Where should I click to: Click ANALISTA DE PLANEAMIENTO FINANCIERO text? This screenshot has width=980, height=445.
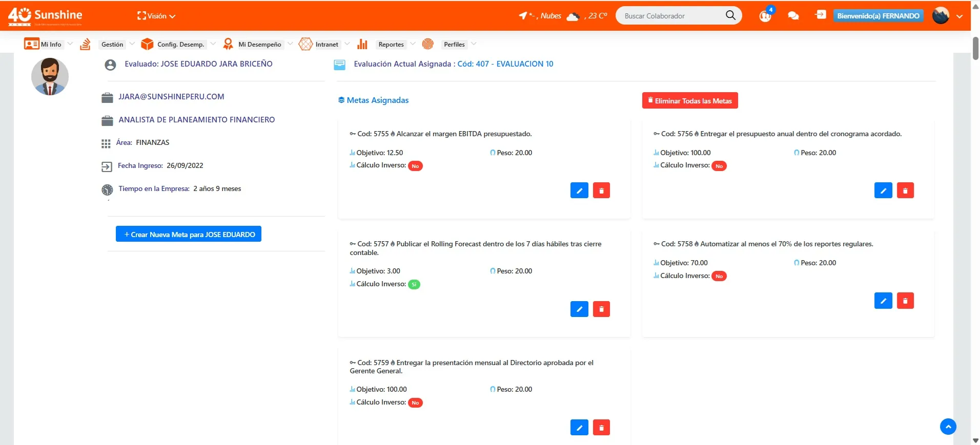point(197,120)
